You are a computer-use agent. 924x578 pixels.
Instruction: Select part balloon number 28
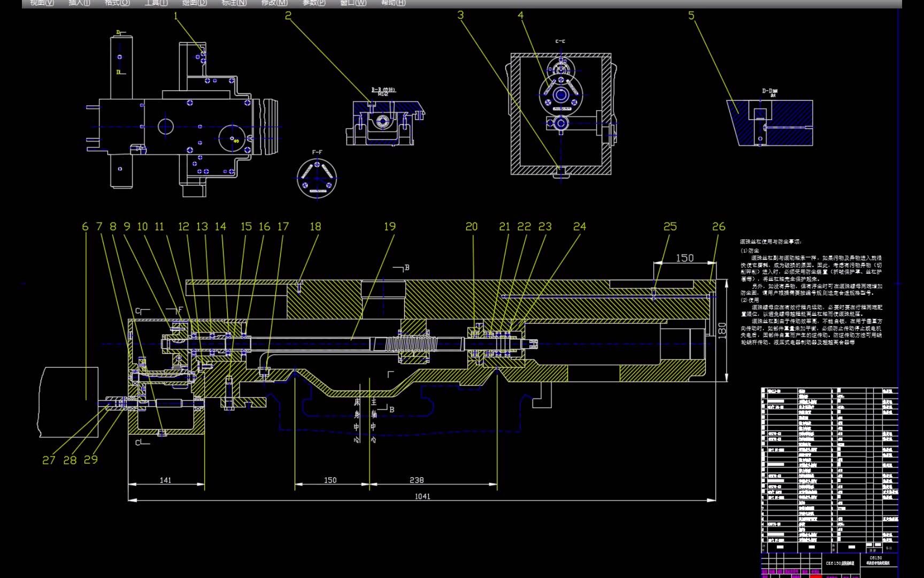tap(70, 460)
